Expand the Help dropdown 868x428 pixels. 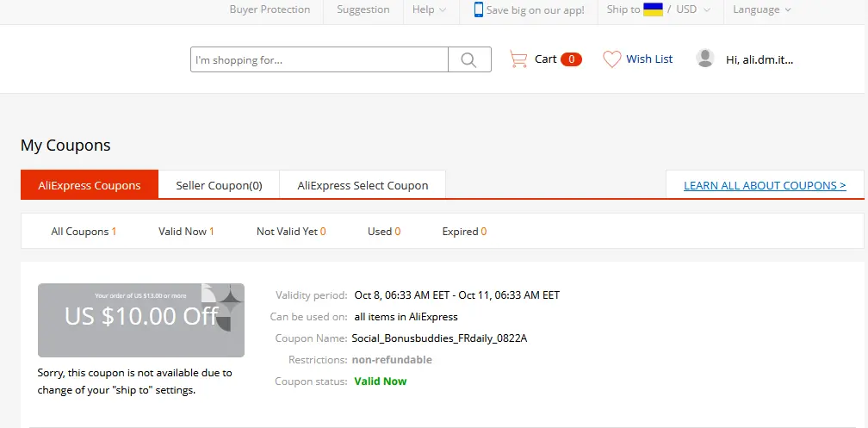429,9
